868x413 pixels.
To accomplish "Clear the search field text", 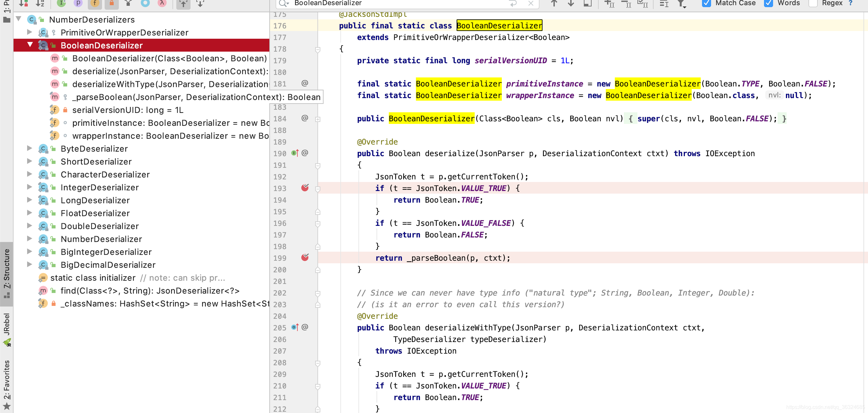I will pos(531,3).
